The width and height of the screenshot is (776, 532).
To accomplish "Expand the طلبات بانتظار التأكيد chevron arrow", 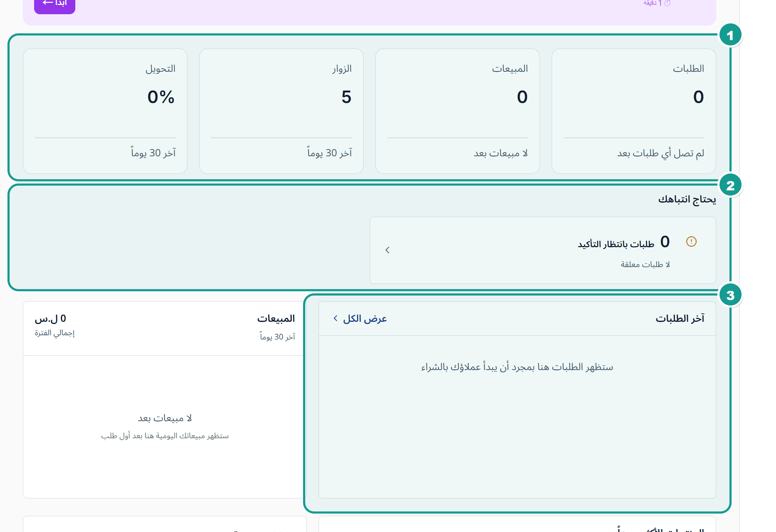I will [387, 250].
